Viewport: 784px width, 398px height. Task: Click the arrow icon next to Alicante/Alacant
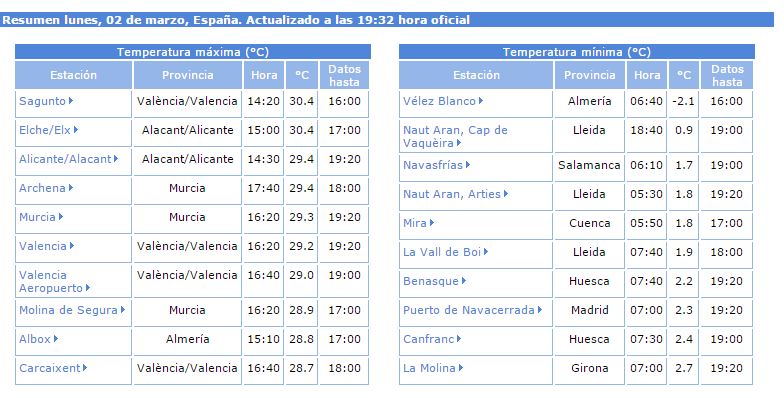[116, 158]
